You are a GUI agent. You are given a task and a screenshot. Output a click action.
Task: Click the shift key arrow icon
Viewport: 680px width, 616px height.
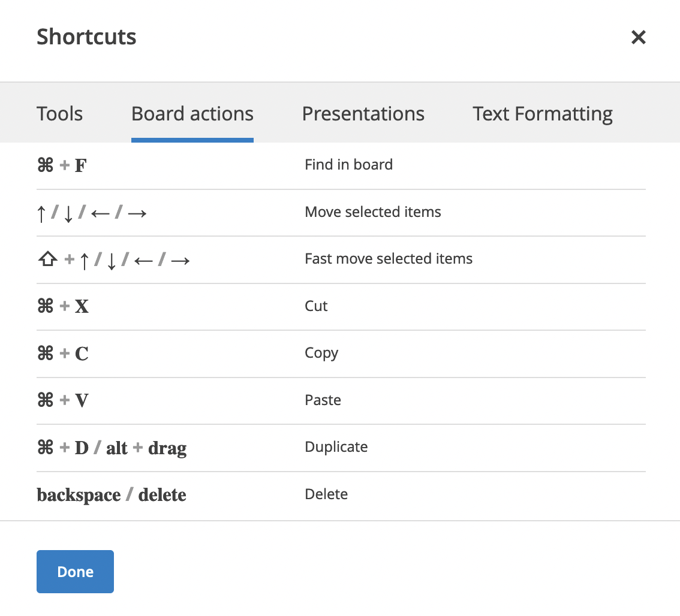click(48, 259)
